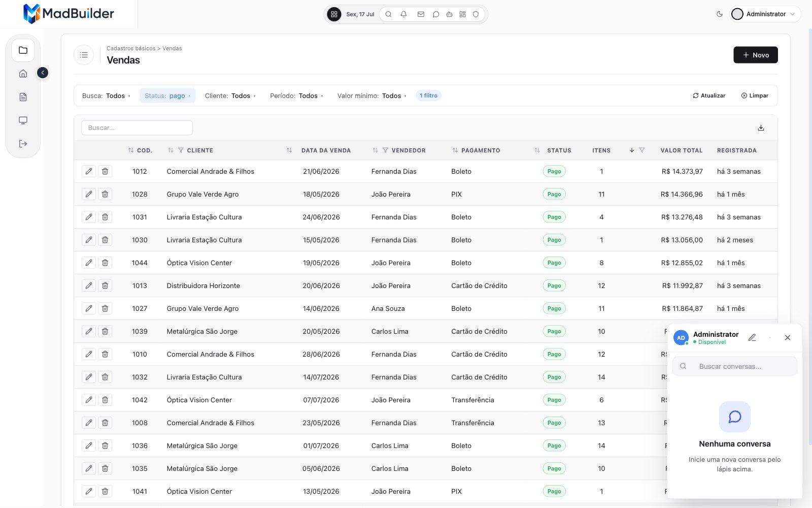This screenshot has height=508, width=812.
Task: Close the Administrator chat panel
Action: [788, 337]
